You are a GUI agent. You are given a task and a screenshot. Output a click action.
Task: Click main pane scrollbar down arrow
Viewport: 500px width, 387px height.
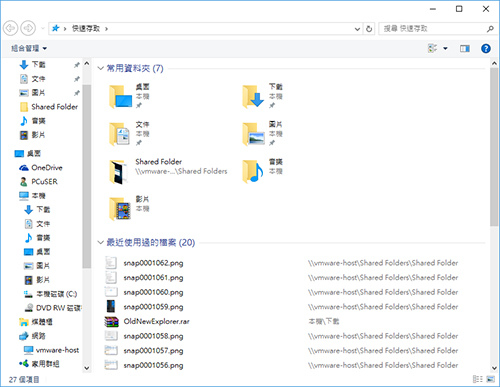494,368
